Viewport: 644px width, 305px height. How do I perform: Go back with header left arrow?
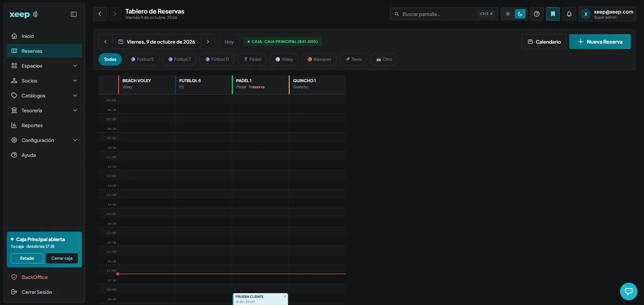tap(100, 14)
